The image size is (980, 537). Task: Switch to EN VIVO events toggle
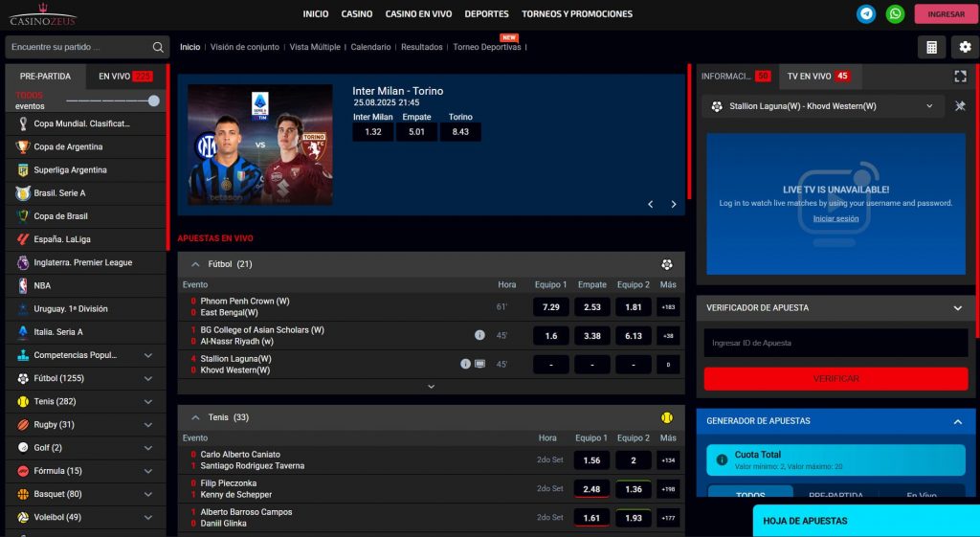pos(125,77)
